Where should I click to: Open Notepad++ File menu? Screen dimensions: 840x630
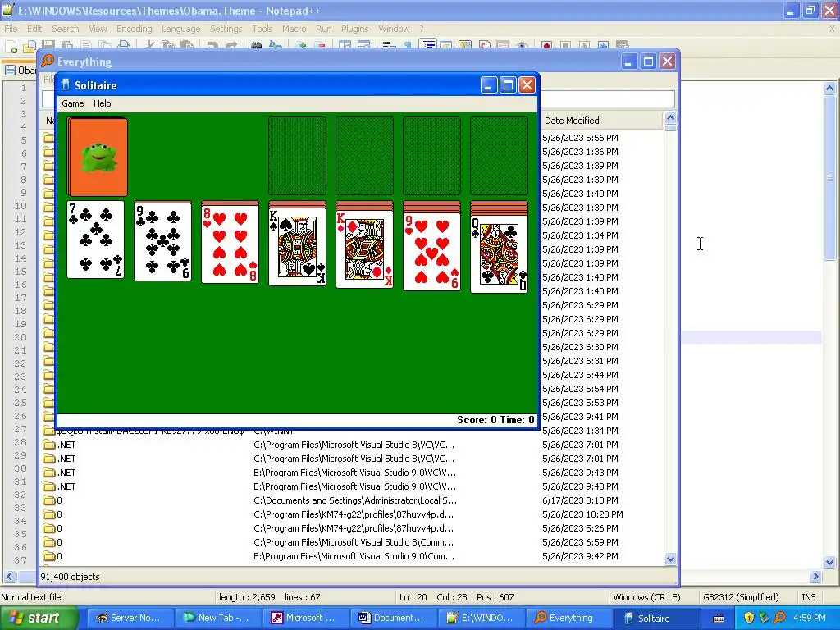(11, 29)
